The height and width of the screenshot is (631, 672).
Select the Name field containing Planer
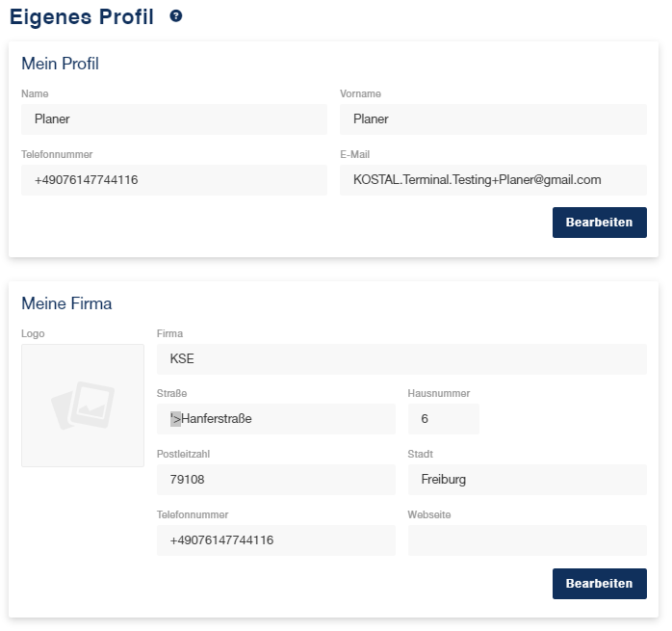click(174, 119)
